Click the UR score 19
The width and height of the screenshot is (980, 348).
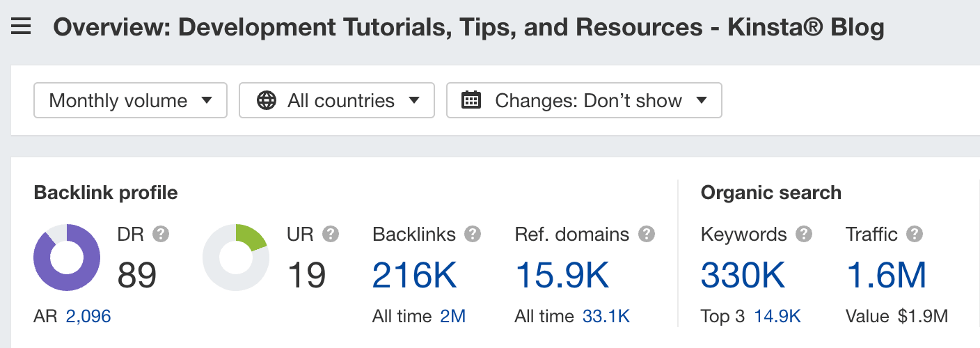(306, 275)
